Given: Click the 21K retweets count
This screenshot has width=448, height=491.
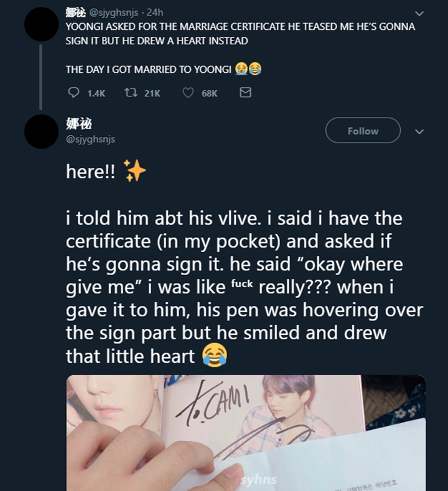Looking at the screenshot, I should pyautogui.click(x=152, y=93).
